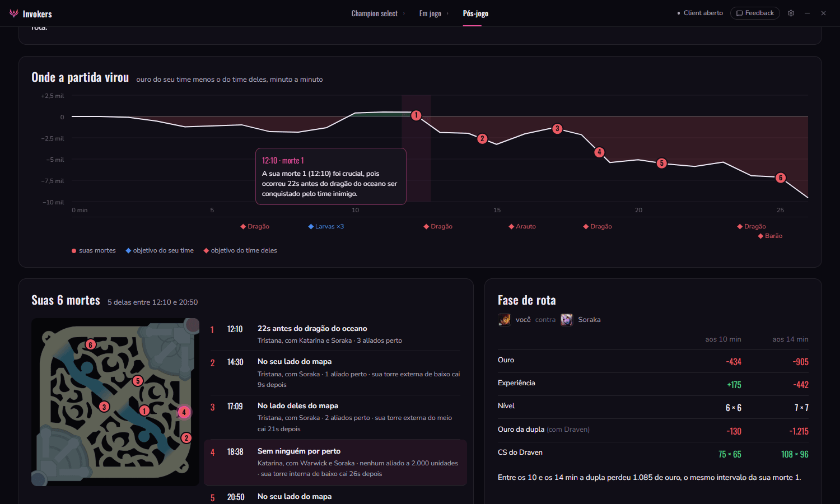The image size is (840, 504).
Task: Click the '12:10 · morte 1' tooltip heading
Action: [x=283, y=161]
